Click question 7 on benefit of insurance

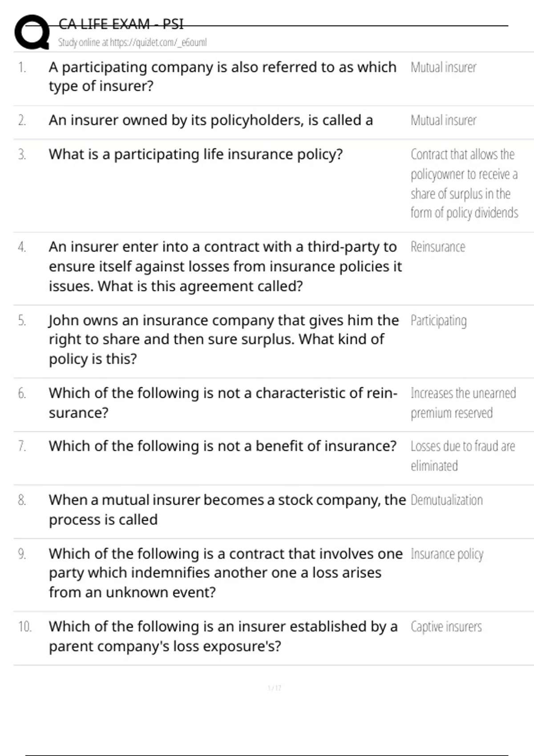[x=222, y=446]
